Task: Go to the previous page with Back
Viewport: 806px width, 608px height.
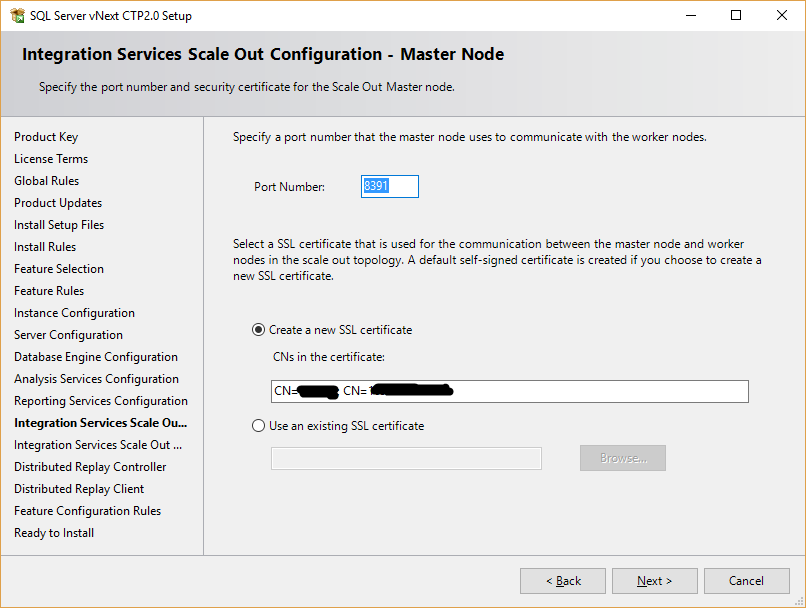Action: click(563, 581)
